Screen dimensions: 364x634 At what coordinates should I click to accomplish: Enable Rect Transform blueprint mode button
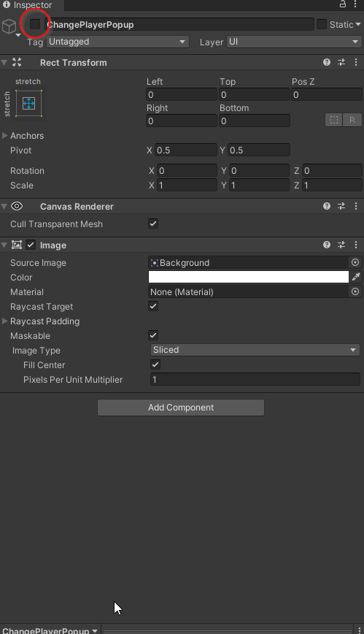pos(333,120)
